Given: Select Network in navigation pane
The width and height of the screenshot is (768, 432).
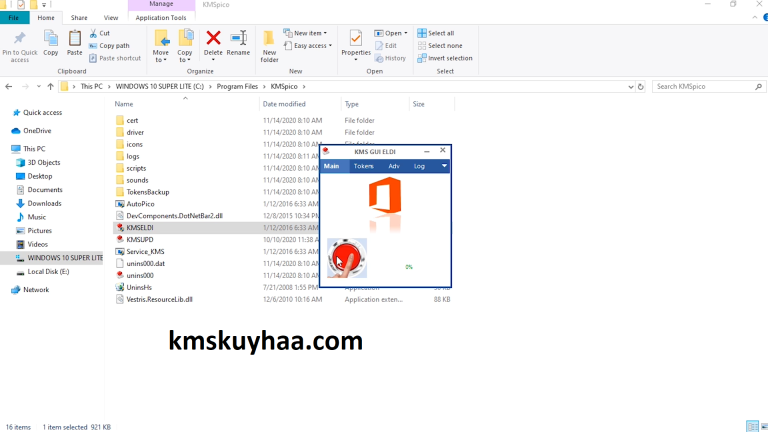Looking at the screenshot, I should pyautogui.click(x=30, y=289).
